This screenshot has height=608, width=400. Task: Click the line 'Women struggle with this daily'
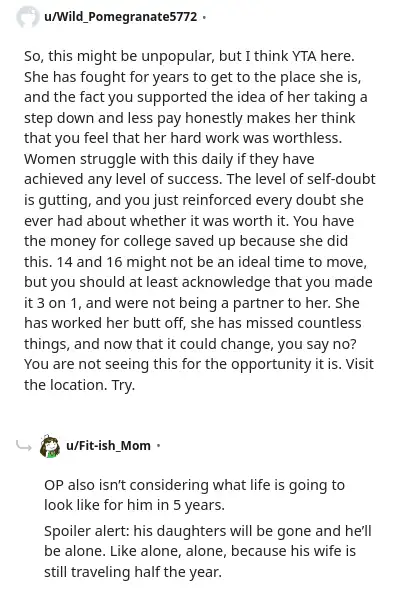point(169,159)
